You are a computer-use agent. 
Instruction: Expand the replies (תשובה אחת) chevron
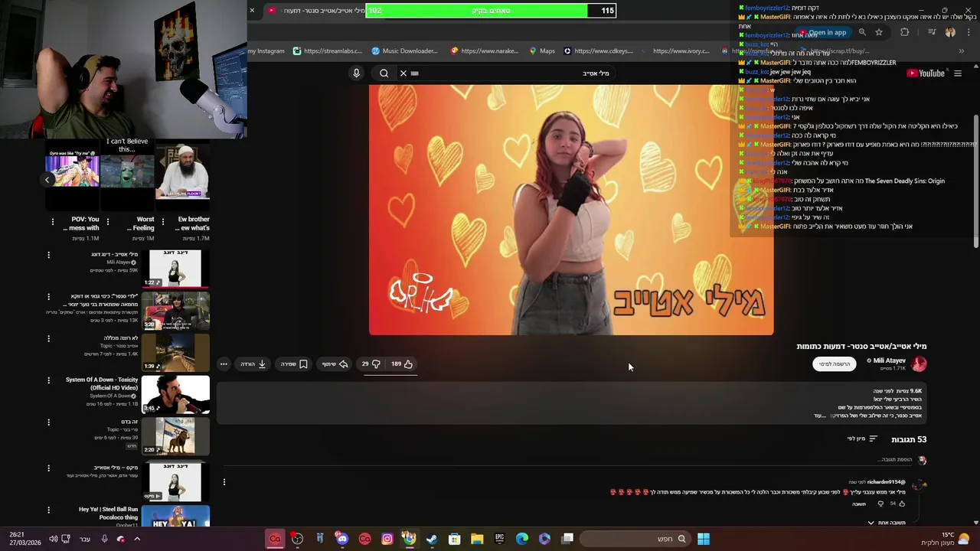(871, 523)
